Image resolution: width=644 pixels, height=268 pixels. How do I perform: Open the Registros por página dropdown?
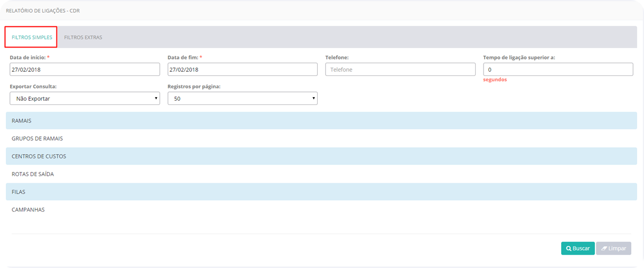tap(242, 98)
